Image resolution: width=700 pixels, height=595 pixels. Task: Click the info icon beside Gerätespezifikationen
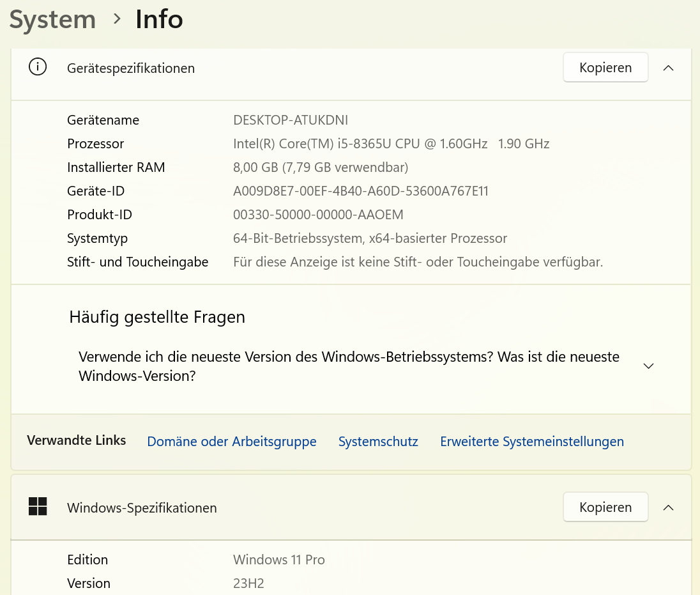38,67
